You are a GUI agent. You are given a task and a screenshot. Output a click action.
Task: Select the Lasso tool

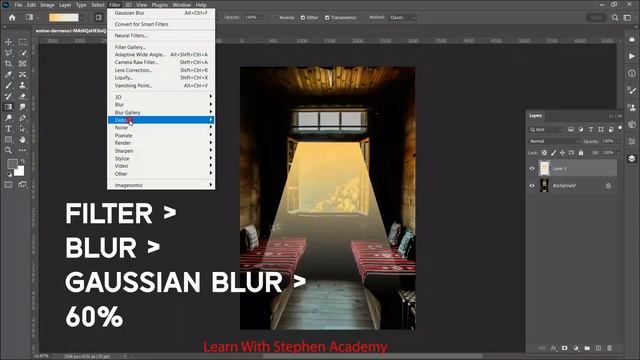[x=8, y=53]
